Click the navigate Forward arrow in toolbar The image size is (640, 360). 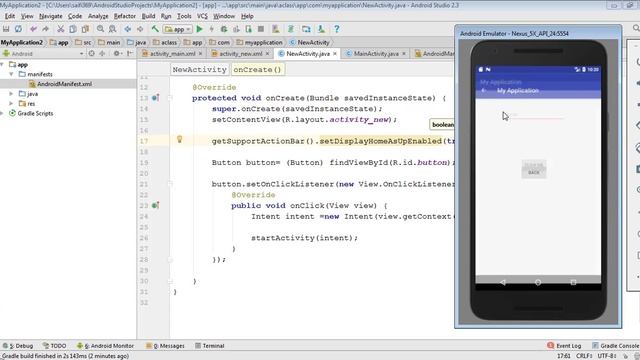[140, 29]
